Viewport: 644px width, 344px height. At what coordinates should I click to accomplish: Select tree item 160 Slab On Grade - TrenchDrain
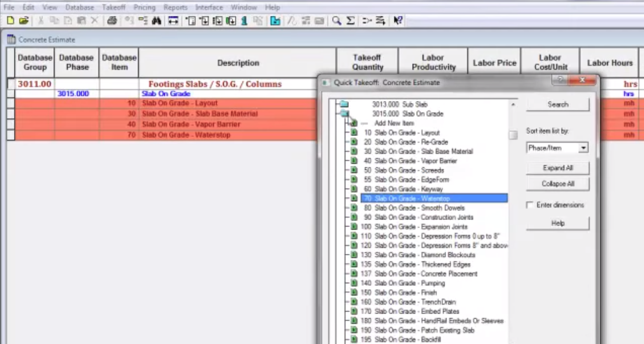coord(408,302)
